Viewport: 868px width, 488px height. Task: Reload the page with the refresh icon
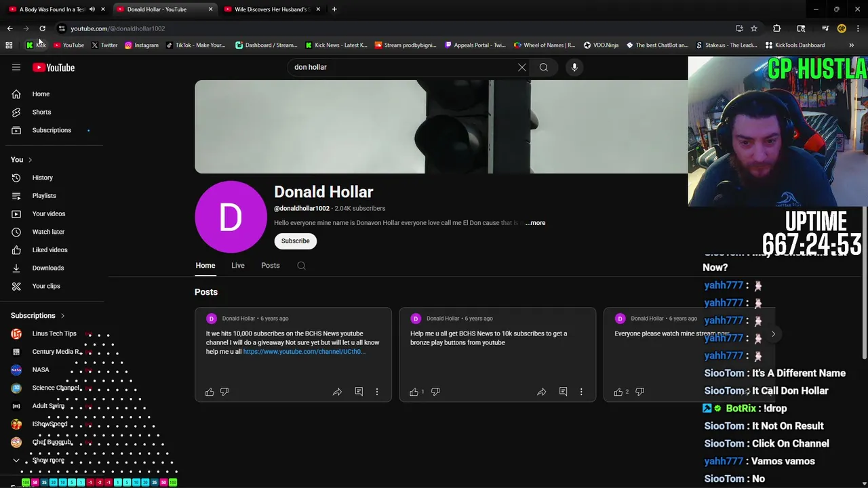click(x=42, y=28)
